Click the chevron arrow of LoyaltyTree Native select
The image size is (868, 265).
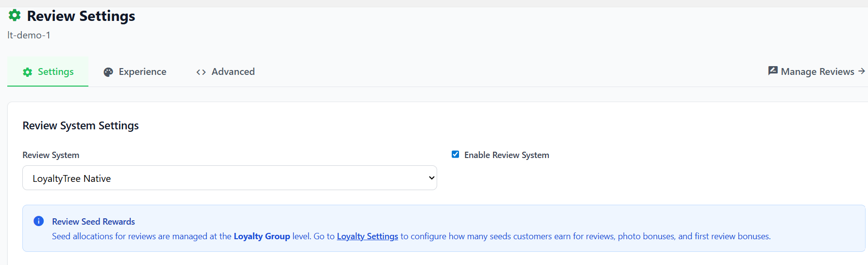[x=431, y=178]
